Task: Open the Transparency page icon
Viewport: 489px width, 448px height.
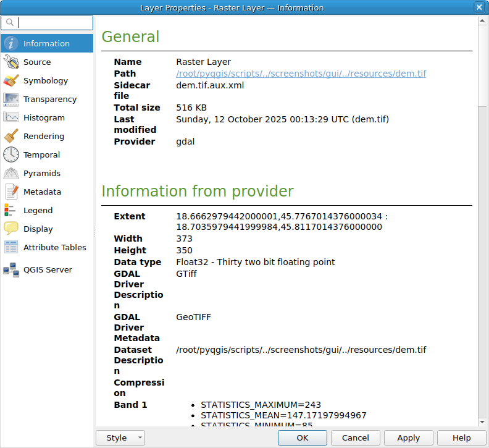Action: point(11,99)
